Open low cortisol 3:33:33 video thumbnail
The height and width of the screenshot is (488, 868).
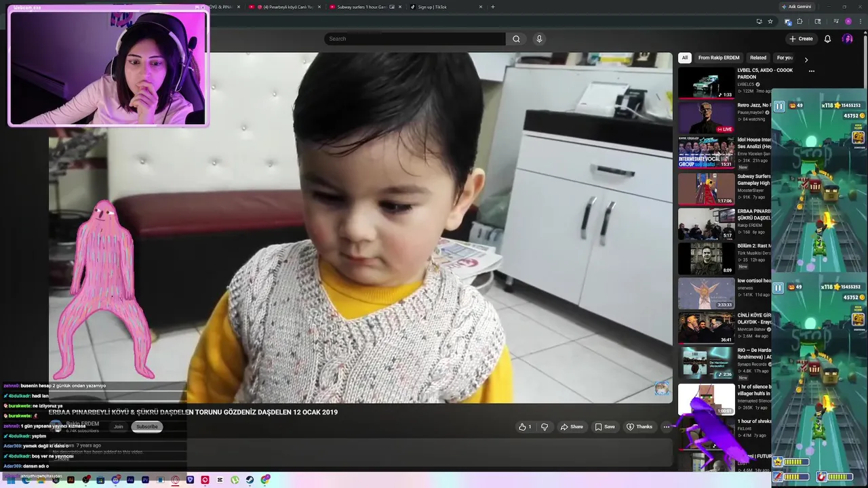click(x=707, y=293)
